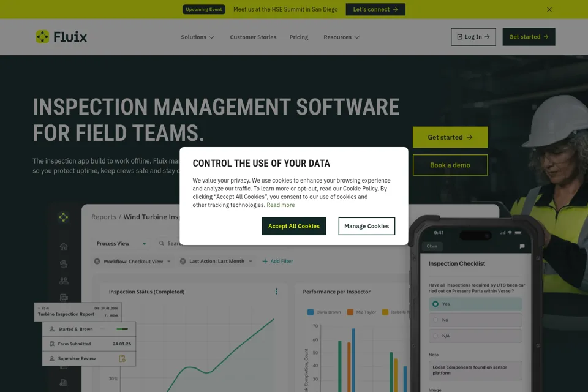Expand the Resources menu
Image resolution: width=588 pixels, height=392 pixels.
(x=341, y=37)
